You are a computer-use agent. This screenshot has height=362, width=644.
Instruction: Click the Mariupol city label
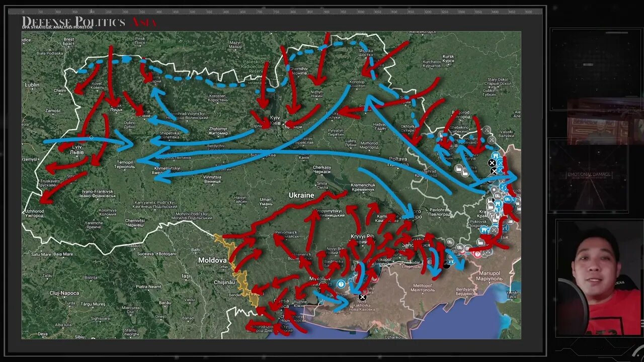click(x=489, y=276)
